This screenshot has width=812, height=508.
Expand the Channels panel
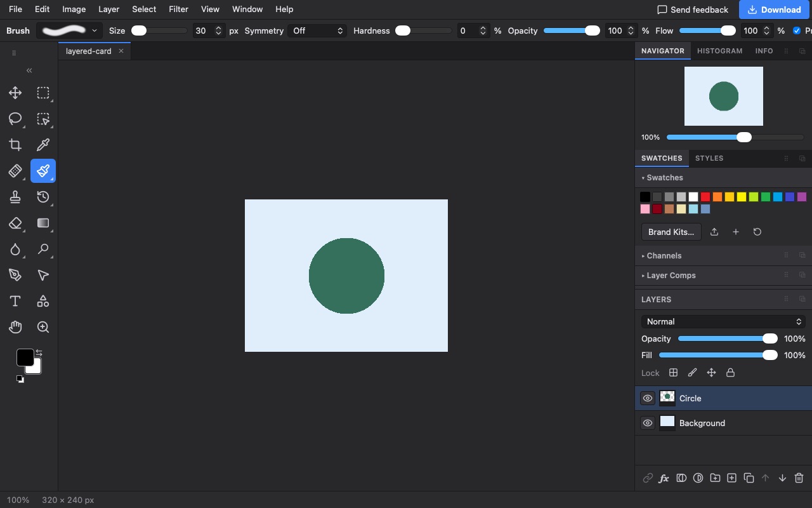coord(664,255)
